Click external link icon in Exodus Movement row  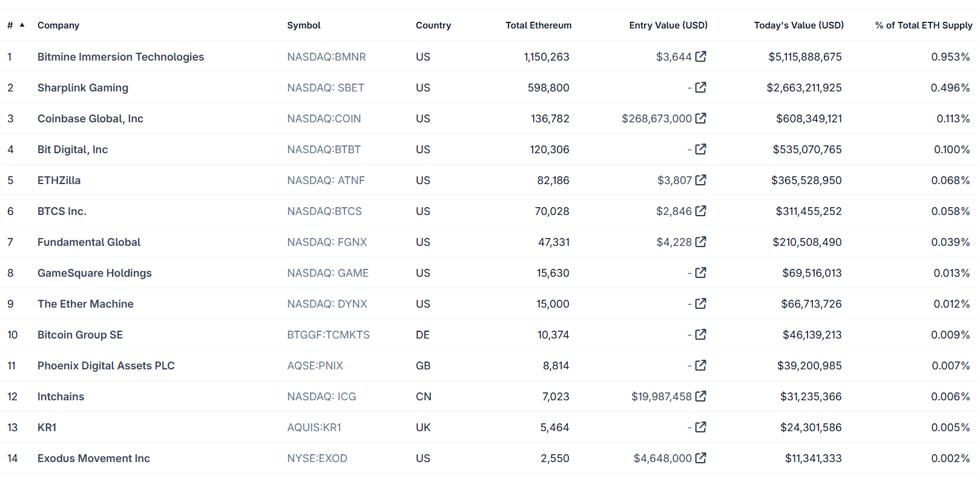[x=700, y=458]
